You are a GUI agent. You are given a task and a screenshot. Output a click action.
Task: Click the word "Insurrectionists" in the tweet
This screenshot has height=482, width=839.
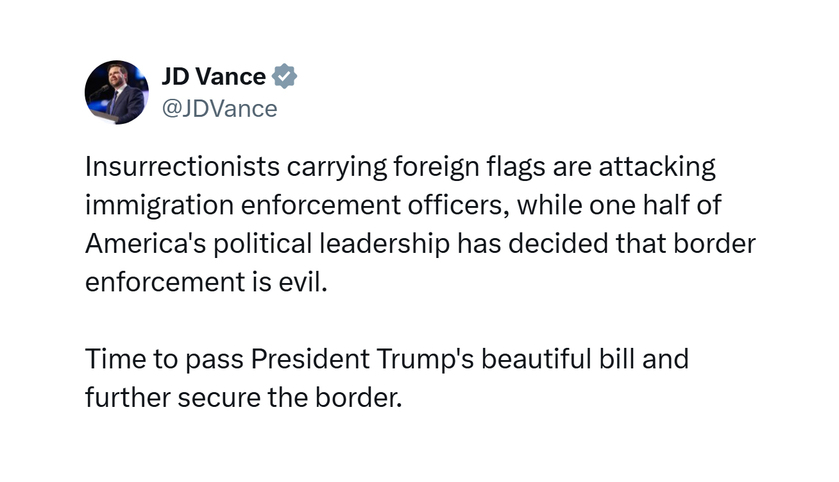pos(182,166)
